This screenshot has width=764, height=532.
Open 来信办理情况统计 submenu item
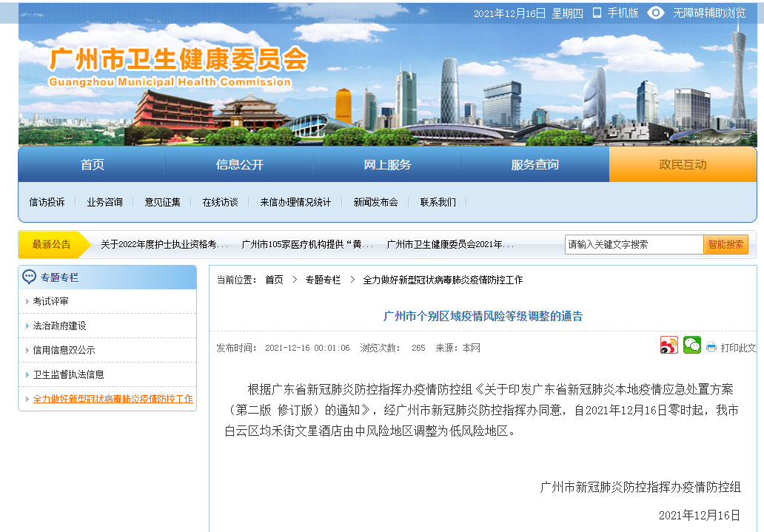(295, 202)
